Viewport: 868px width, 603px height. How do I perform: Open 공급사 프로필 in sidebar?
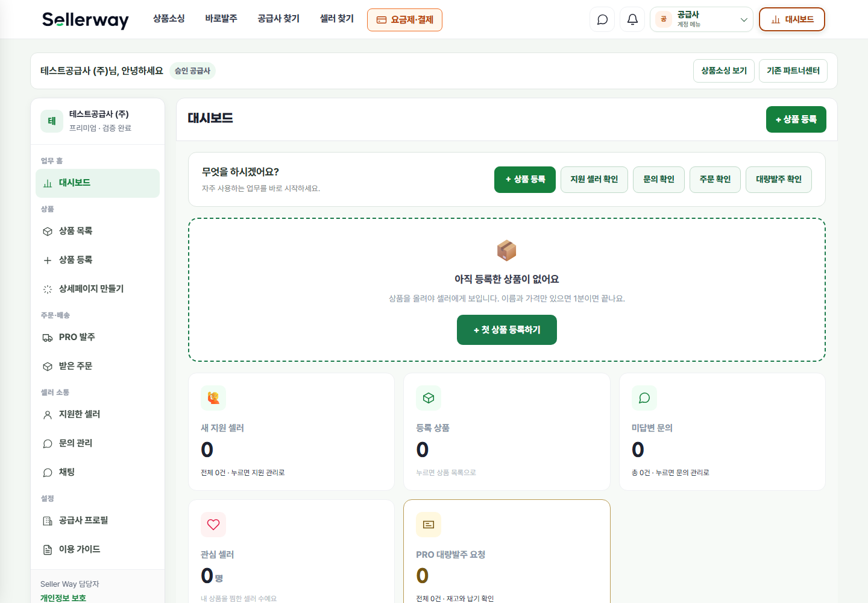click(98, 520)
